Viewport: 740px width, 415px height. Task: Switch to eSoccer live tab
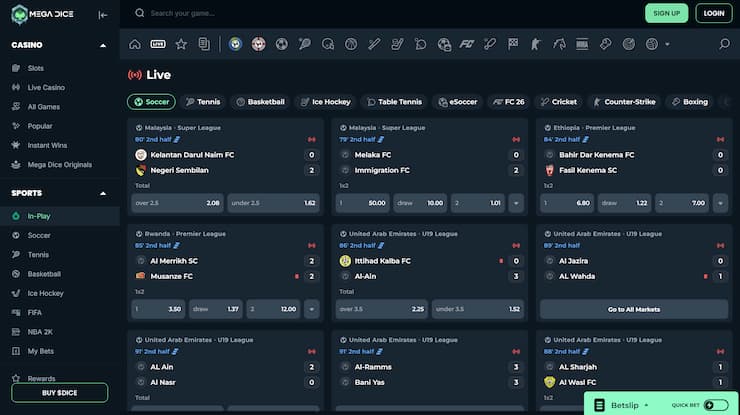click(458, 102)
